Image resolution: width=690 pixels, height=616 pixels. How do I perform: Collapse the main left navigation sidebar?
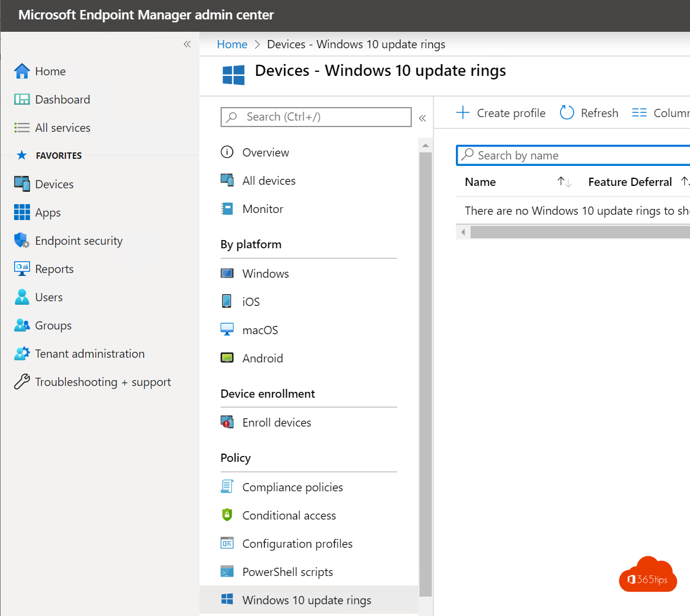tap(187, 44)
